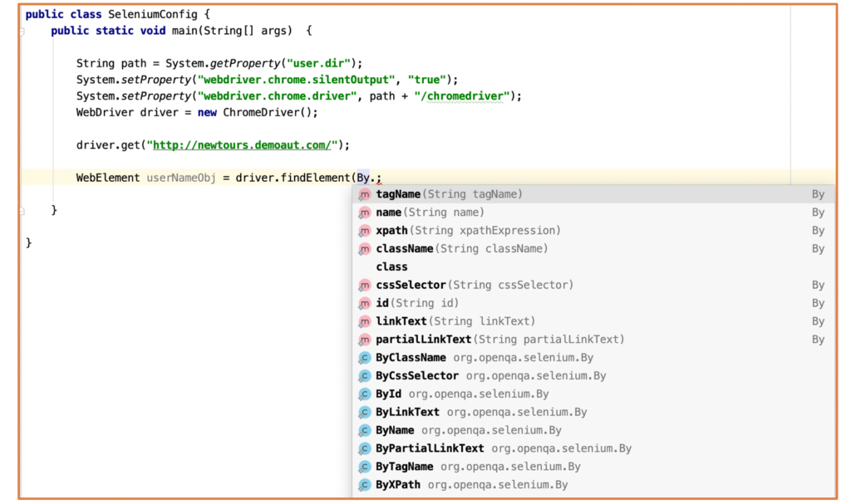
Task: Select name(String name) completion suggestion
Action: tap(593, 212)
